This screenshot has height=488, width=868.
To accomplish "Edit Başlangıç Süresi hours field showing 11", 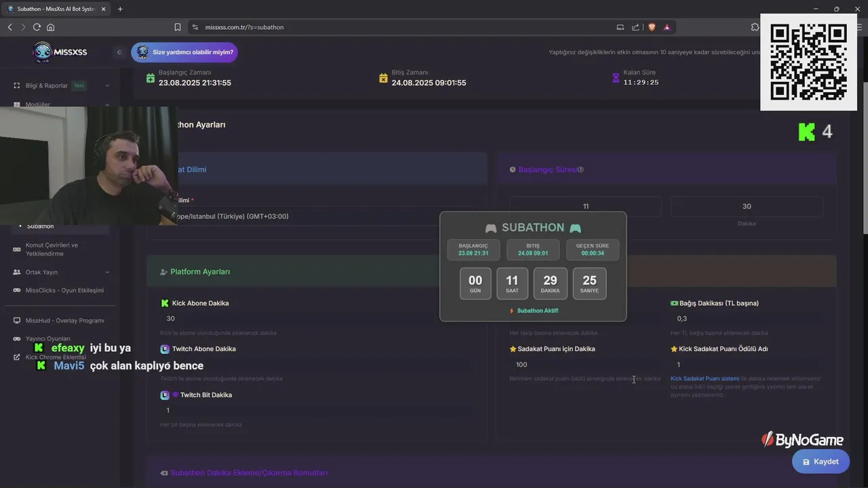I will [586, 206].
